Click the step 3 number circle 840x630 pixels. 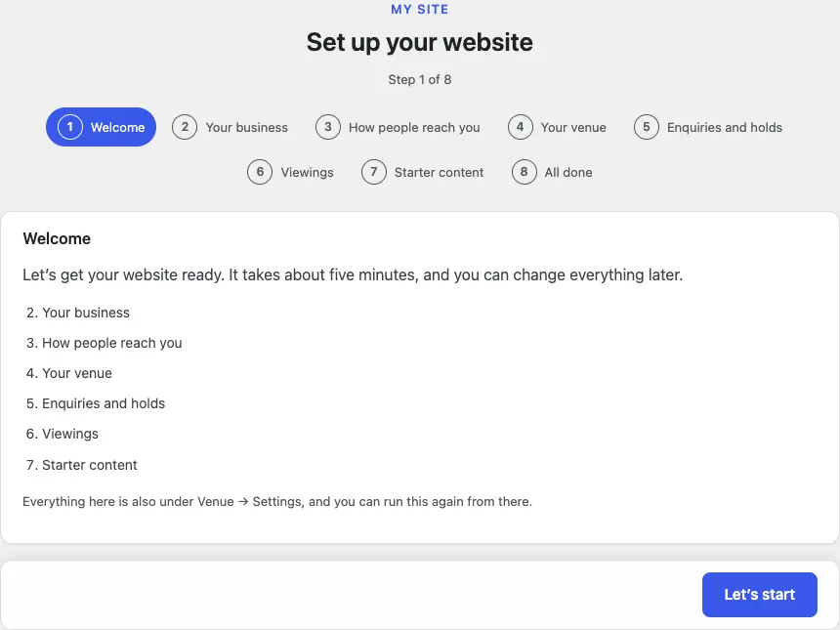(x=328, y=127)
